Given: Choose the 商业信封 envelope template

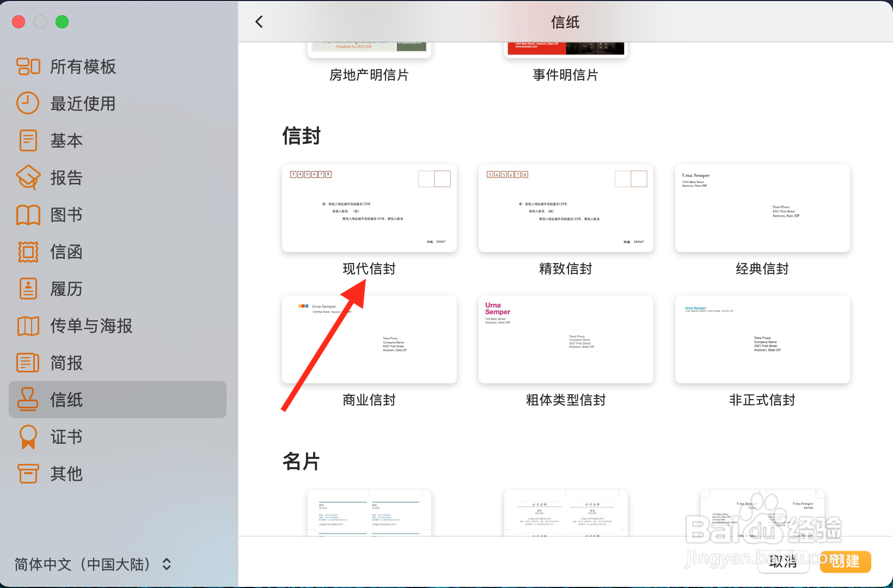Looking at the screenshot, I should pos(369,339).
